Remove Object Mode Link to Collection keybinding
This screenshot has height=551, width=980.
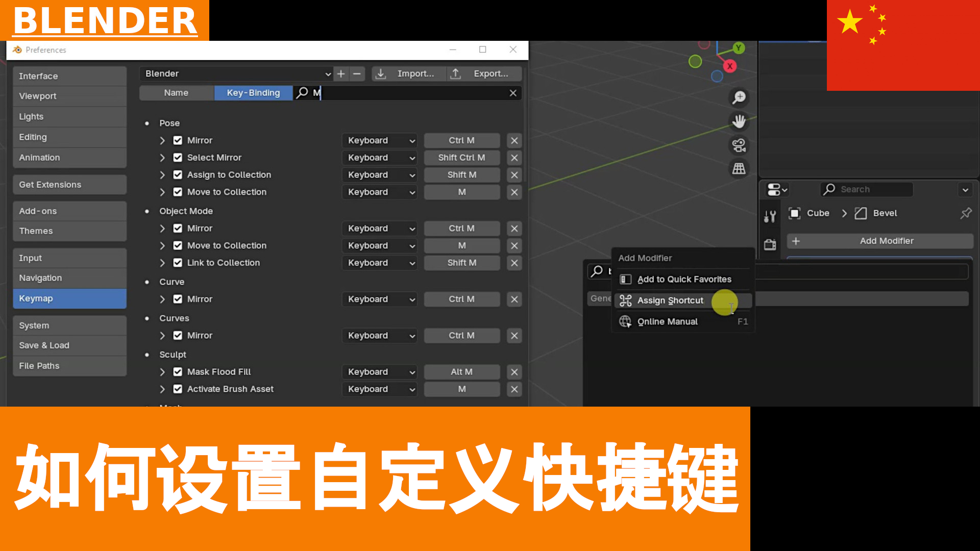point(514,263)
